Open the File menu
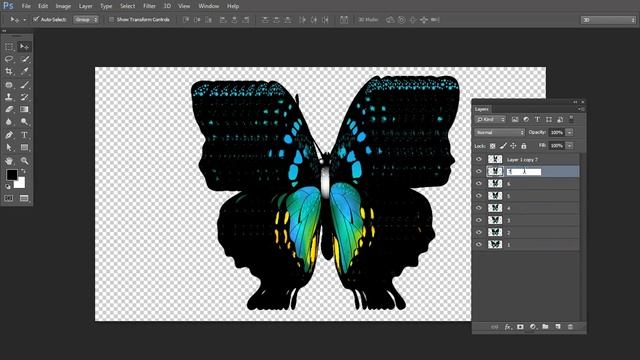 [26, 6]
